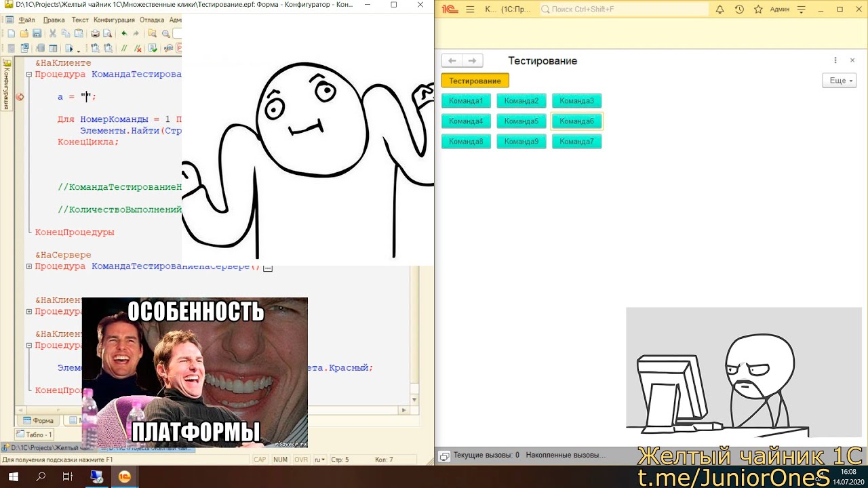868x488 pixels.
Task: Click the yellow Тестирование button
Action: point(475,81)
